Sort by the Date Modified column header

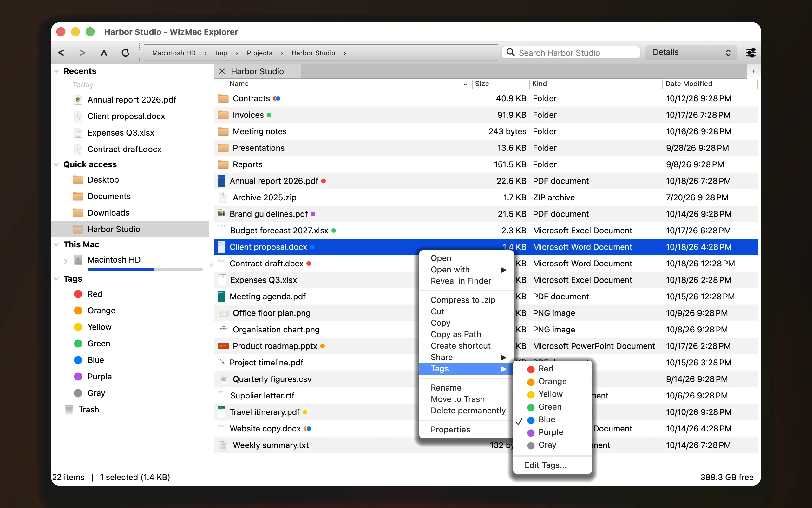click(710, 84)
